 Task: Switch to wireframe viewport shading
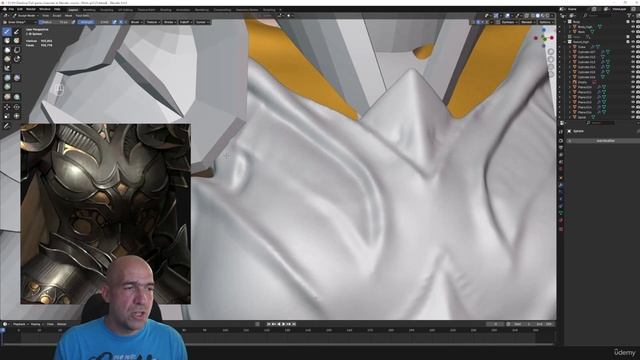point(533,16)
